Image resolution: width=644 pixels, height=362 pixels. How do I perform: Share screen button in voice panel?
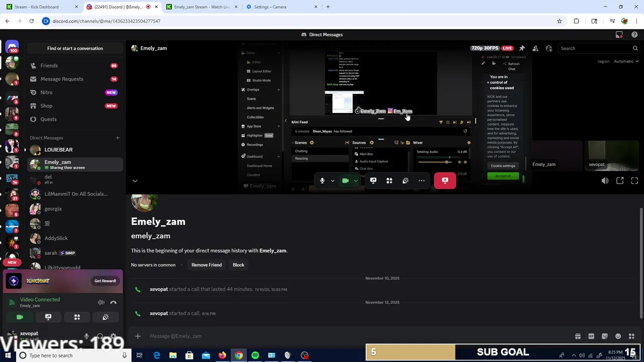click(48, 317)
